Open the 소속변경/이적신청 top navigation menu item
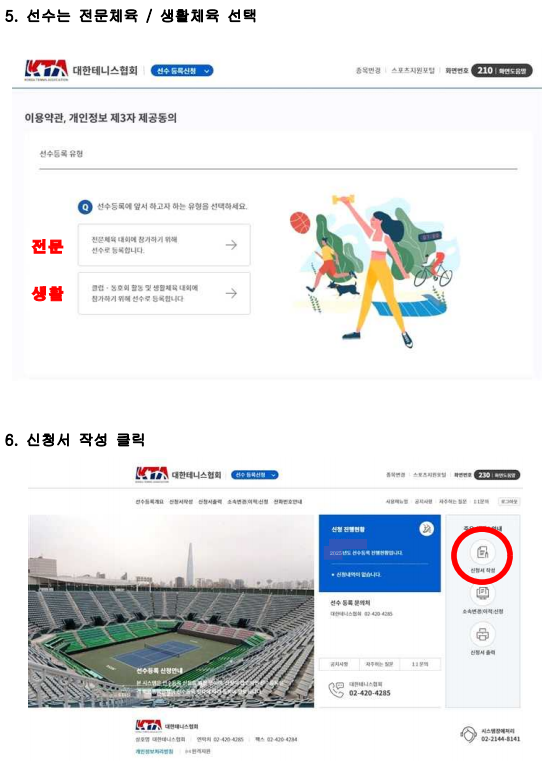The height and width of the screenshot is (772, 546). (x=247, y=502)
